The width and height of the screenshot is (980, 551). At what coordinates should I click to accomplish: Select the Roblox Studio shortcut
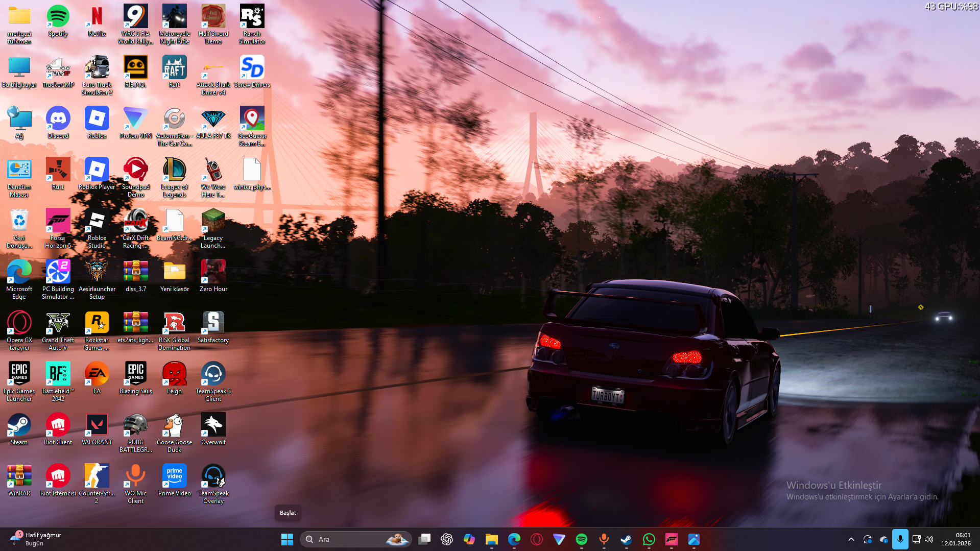(x=97, y=229)
